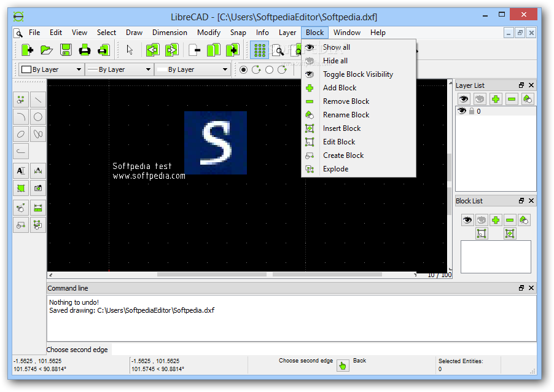The width and height of the screenshot is (554, 392).
Task: Open the color By Layer dropdown
Action: (51, 69)
